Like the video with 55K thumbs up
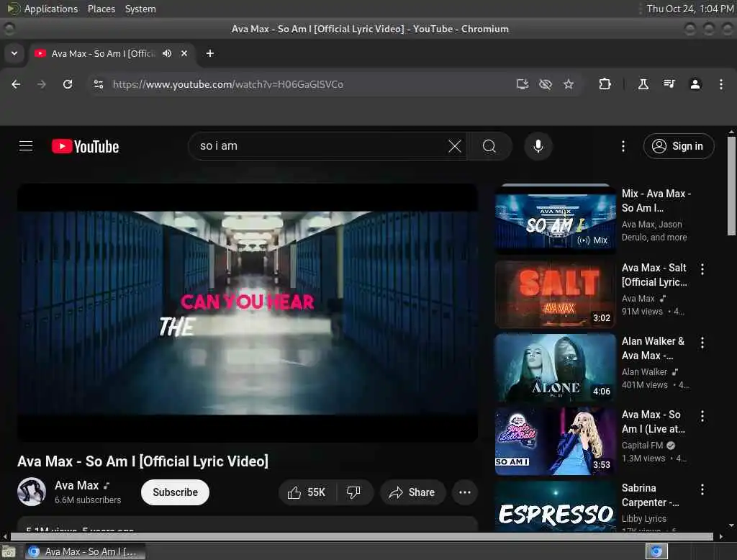This screenshot has height=560, width=737. [x=307, y=492]
